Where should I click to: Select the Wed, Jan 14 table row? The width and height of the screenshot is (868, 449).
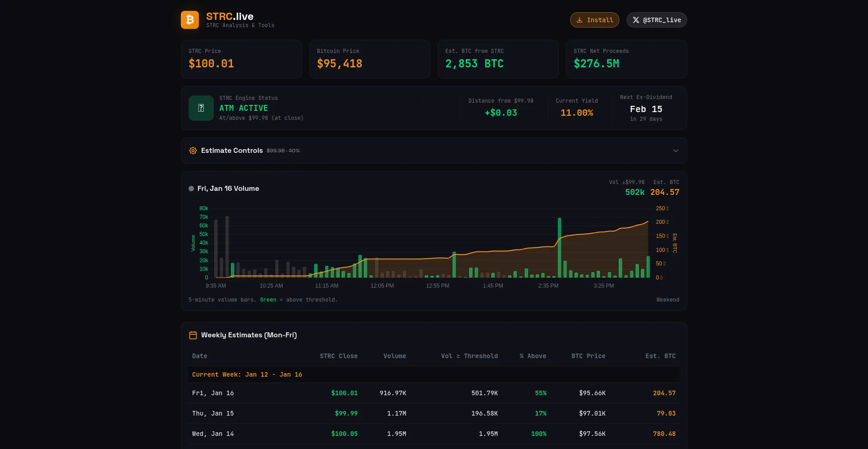click(434, 434)
